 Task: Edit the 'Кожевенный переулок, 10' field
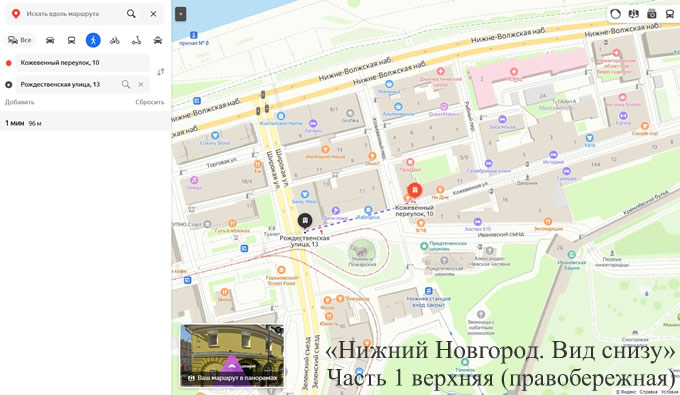83,63
